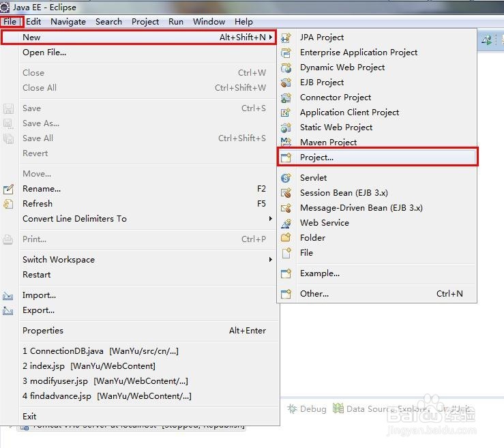Expand the Switch Workspace submenu
Image resolution: width=504 pixels, height=448 pixels.
(x=271, y=259)
